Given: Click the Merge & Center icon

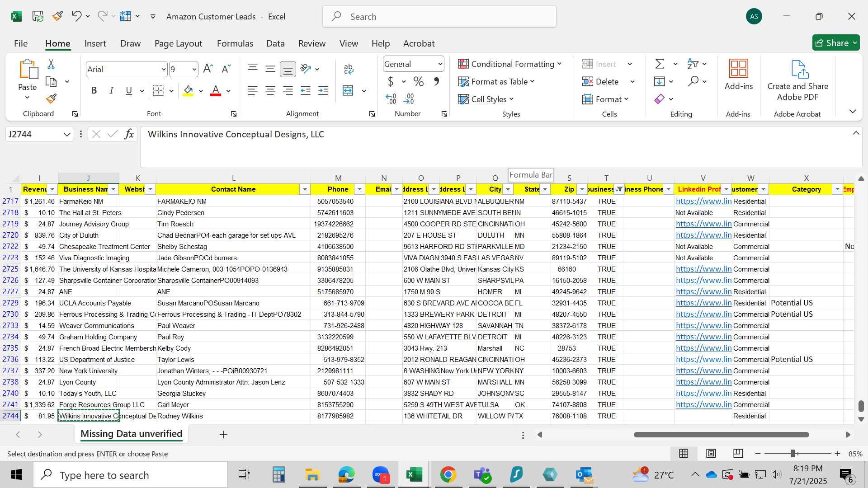Looking at the screenshot, I should (348, 91).
